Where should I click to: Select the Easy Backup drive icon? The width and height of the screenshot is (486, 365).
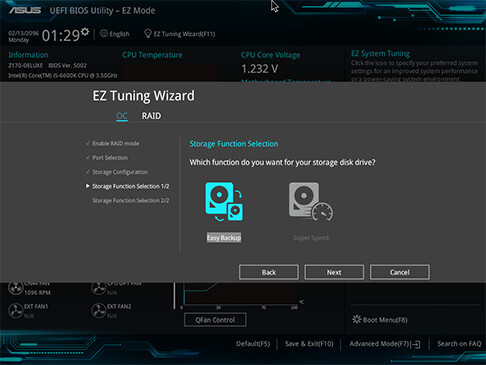coord(224,201)
